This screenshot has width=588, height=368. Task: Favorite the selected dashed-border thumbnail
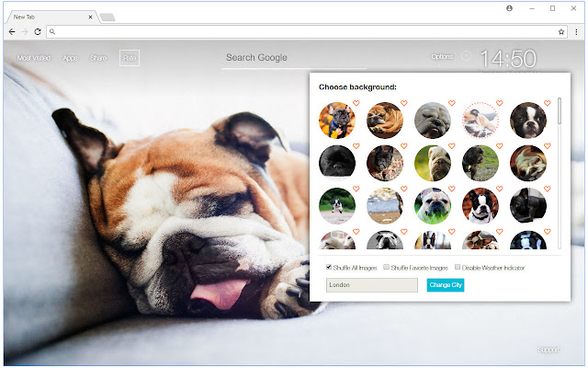click(500, 103)
